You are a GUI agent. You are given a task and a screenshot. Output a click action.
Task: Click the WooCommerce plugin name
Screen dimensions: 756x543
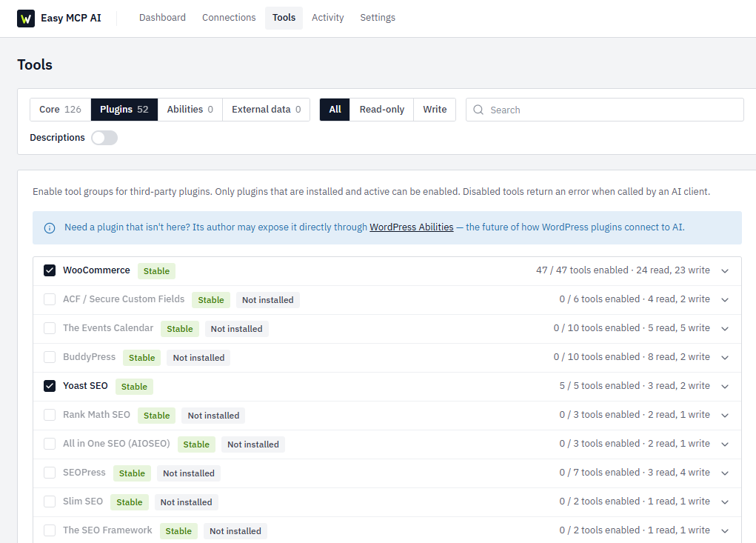coord(96,270)
